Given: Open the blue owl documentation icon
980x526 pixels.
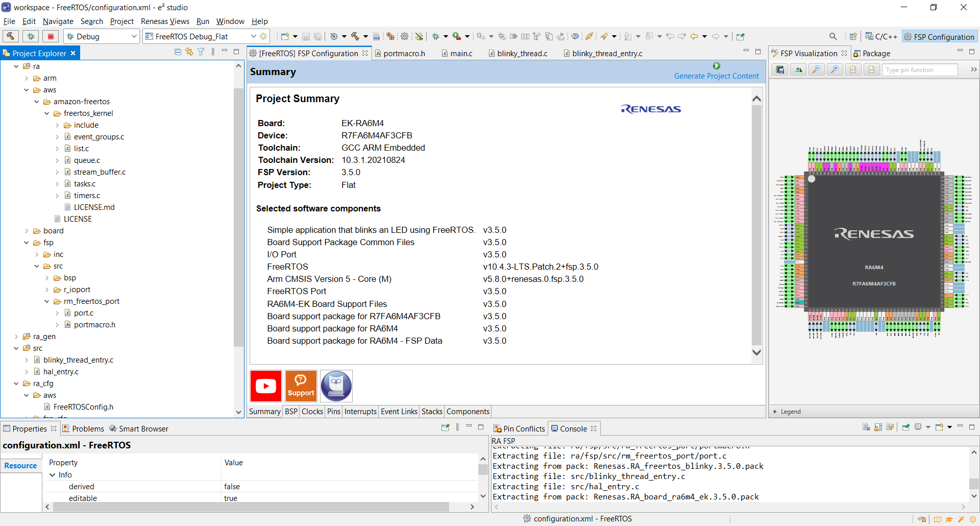Looking at the screenshot, I should tap(336, 386).
